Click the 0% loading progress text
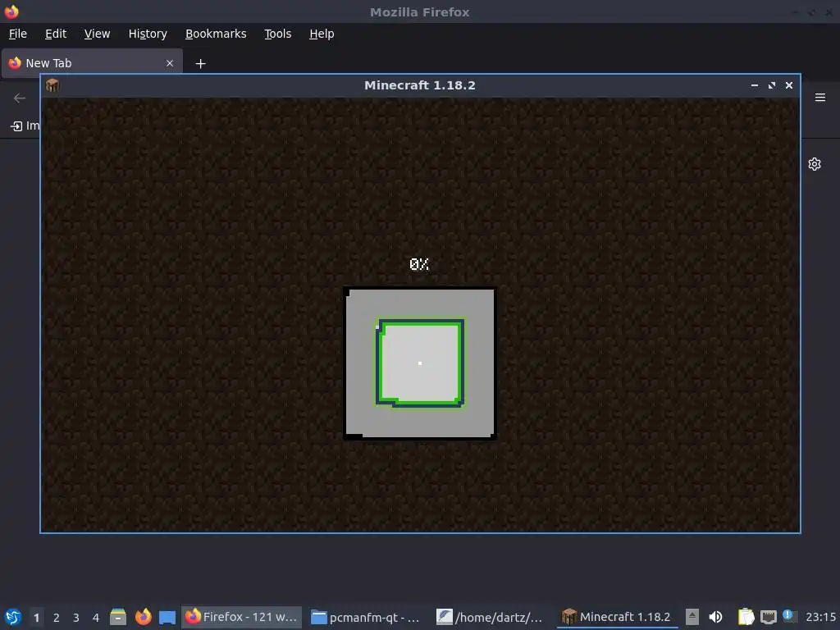This screenshot has width=840, height=630. tap(419, 264)
